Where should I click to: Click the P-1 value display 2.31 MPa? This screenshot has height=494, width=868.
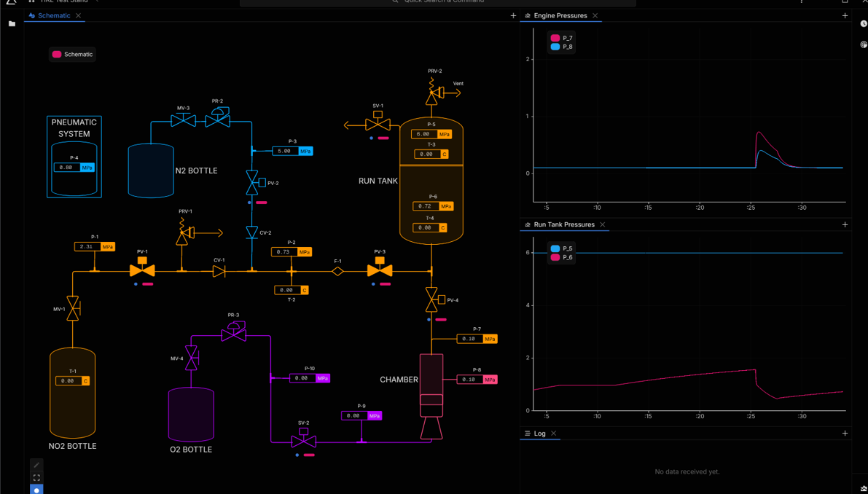(95, 247)
